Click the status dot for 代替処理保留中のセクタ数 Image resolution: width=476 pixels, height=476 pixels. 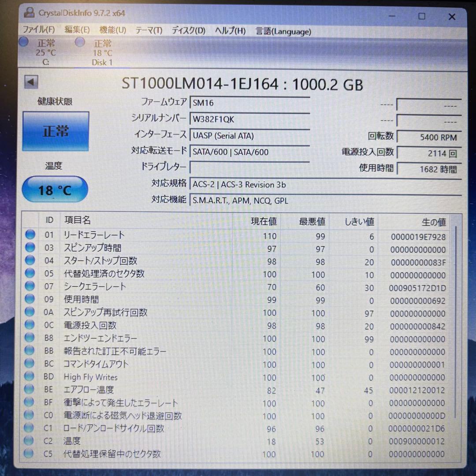pyautogui.click(x=29, y=453)
